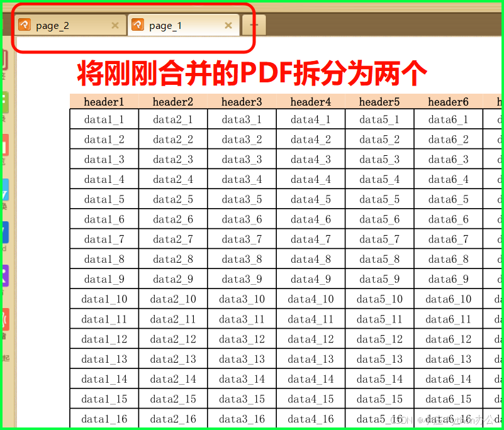504x430 pixels.
Task: Select cell data3_1
Action: click(242, 119)
